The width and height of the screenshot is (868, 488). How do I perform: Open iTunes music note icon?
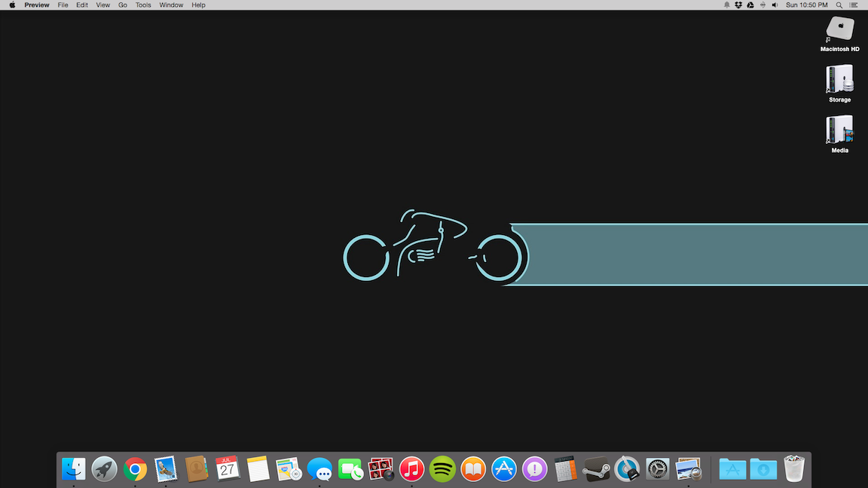[x=412, y=469]
